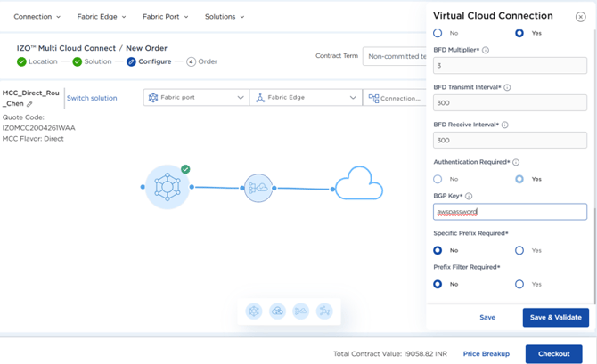Click the cloud icon in bottom palette
The height and width of the screenshot is (364, 597).
[277, 311]
